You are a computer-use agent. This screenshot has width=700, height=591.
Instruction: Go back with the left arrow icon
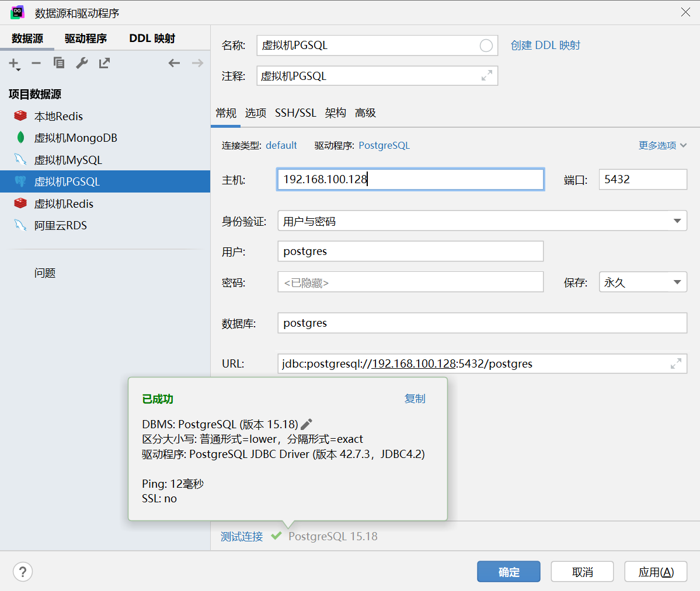pyautogui.click(x=174, y=64)
